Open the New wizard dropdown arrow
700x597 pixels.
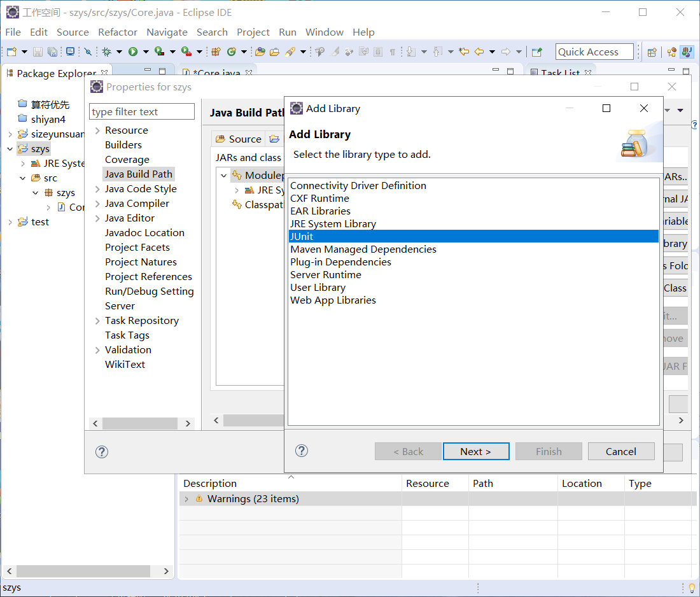(x=25, y=52)
